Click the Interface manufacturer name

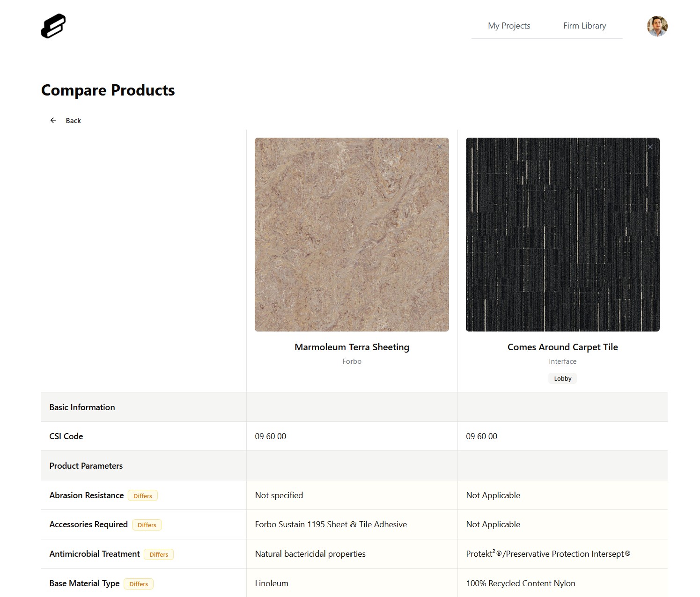point(562,361)
